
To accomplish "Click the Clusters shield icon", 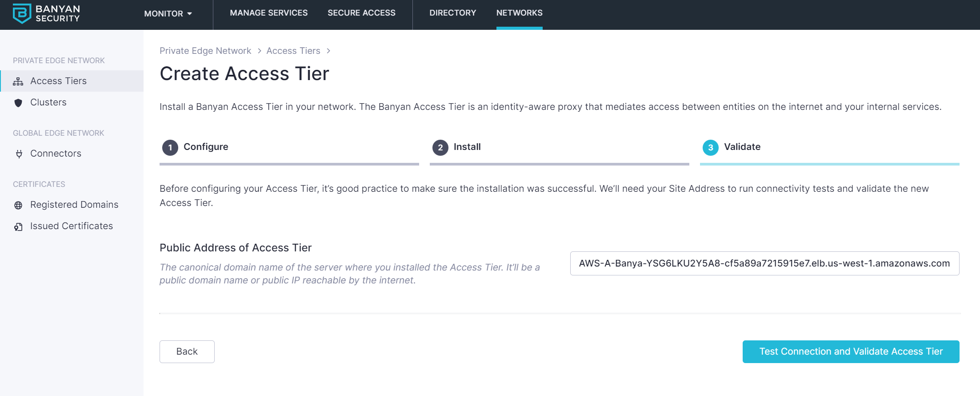I will [18, 103].
